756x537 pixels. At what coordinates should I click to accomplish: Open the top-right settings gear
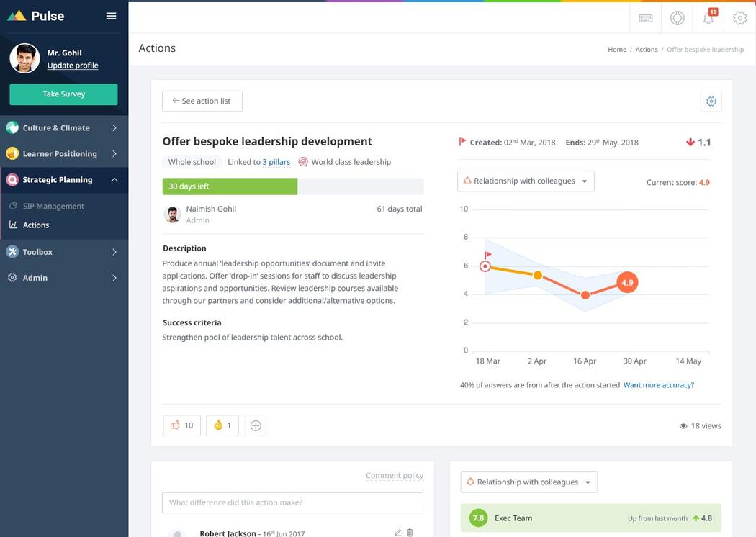pyautogui.click(x=739, y=18)
